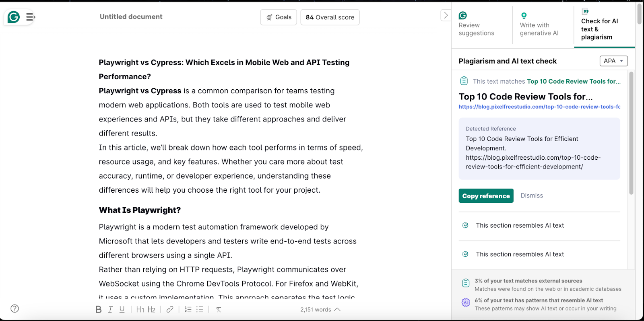Viewport: 644px width, 321px height.
Task: Switch to Write with generative AI tab
Action: point(543,25)
